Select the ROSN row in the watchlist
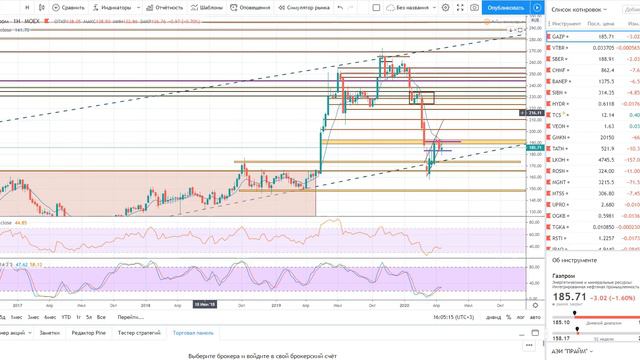 pyautogui.click(x=593, y=171)
